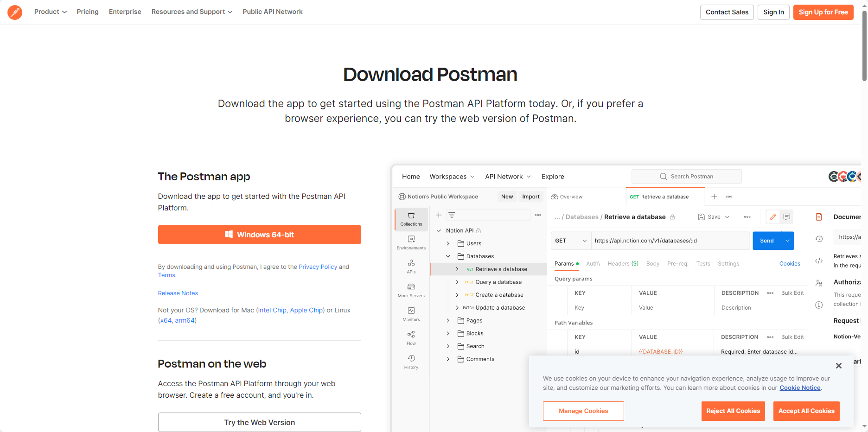868x432 pixels.
Task: Select the APIs sidebar icon
Action: (x=411, y=267)
